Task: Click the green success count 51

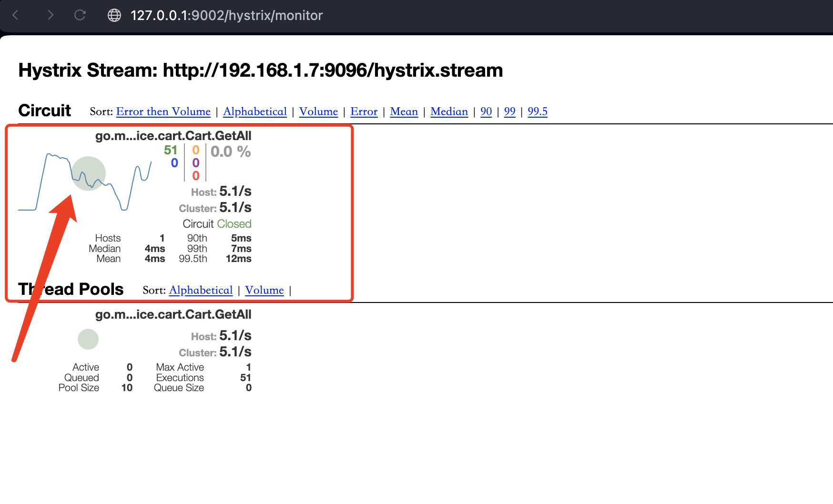Action: [171, 150]
